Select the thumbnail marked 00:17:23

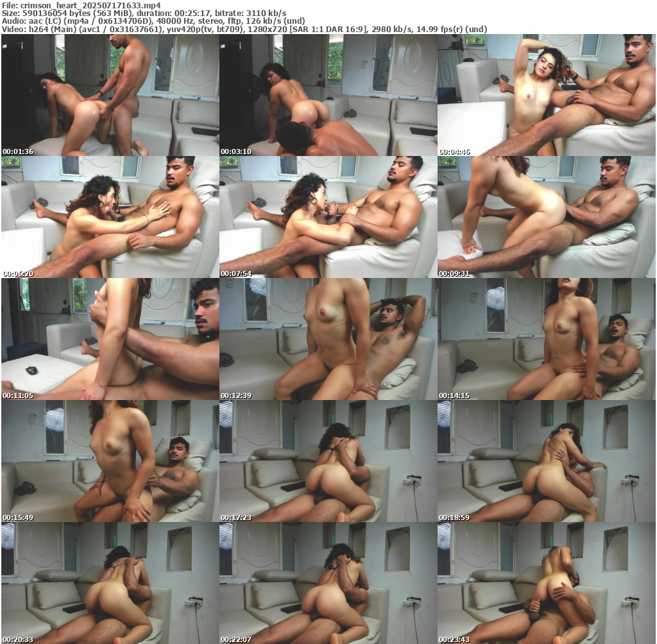point(328,461)
